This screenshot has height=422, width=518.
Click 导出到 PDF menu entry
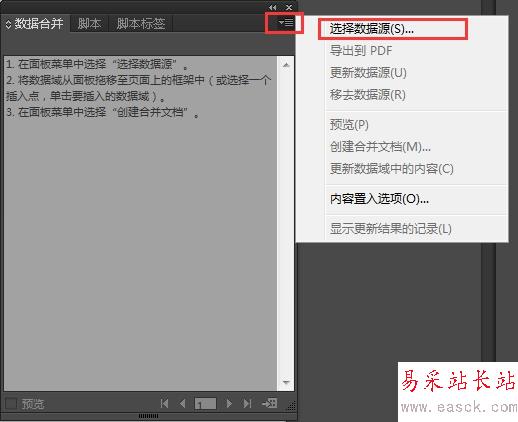[361, 51]
